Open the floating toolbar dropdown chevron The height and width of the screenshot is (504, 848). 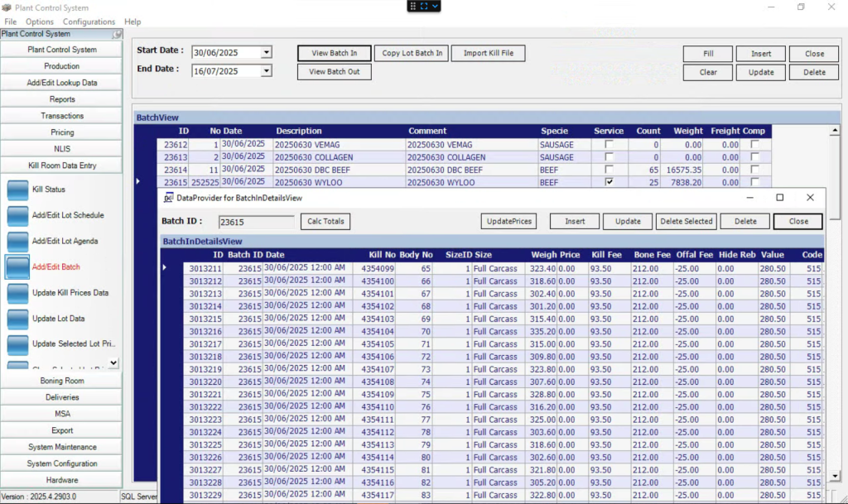[x=435, y=6]
